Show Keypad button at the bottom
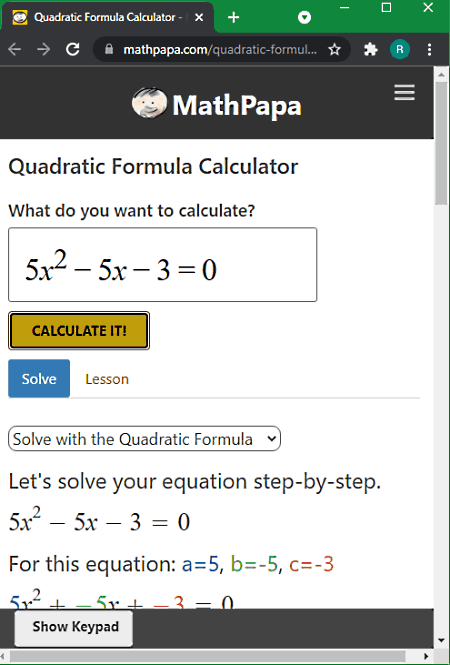Screen dimensions: 450x665 click(x=74, y=627)
